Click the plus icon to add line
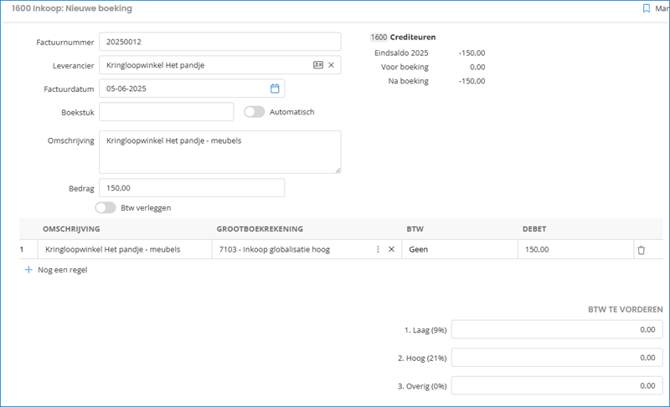This screenshot has width=670, height=407. coord(28,270)
